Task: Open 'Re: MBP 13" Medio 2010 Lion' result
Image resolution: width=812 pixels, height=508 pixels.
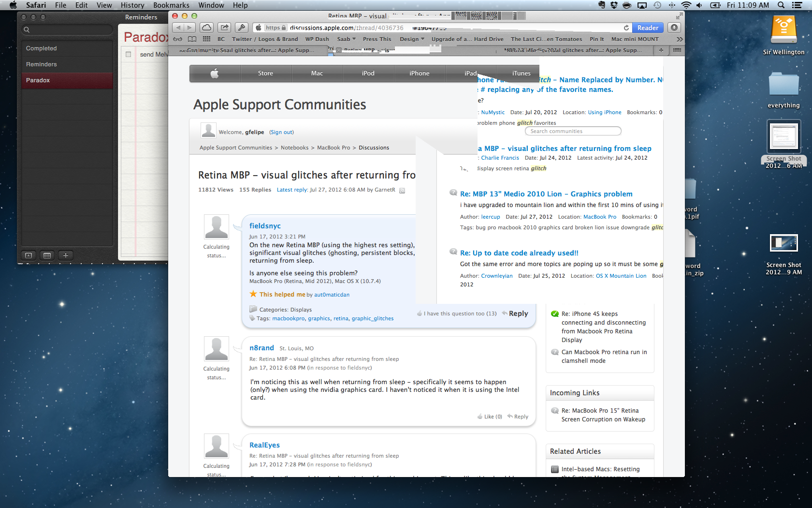Action: [546, 194]
